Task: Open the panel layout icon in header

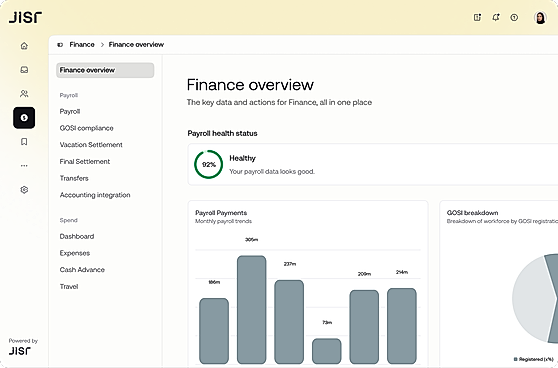Action: coord(477,17)
